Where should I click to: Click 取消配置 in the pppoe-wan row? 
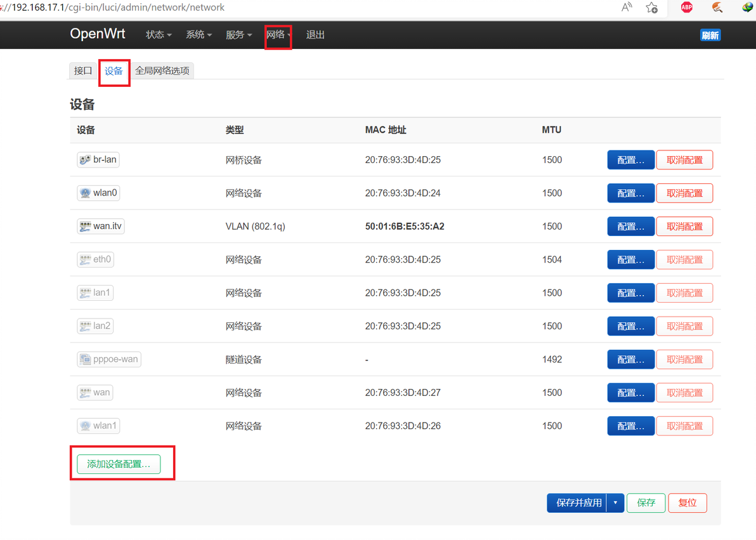point(684,360)
